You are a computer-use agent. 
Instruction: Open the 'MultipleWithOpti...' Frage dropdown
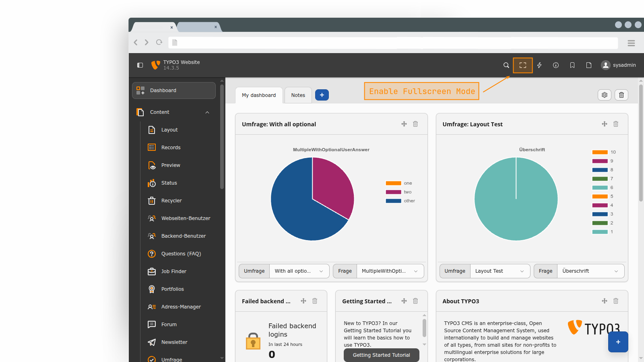pos(390,271)
